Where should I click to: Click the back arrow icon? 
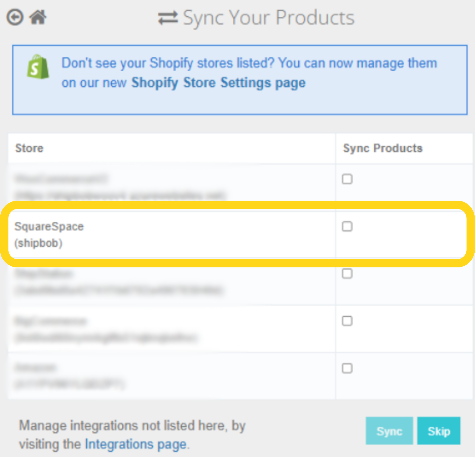pyautogui.click(x=15, y=17)
